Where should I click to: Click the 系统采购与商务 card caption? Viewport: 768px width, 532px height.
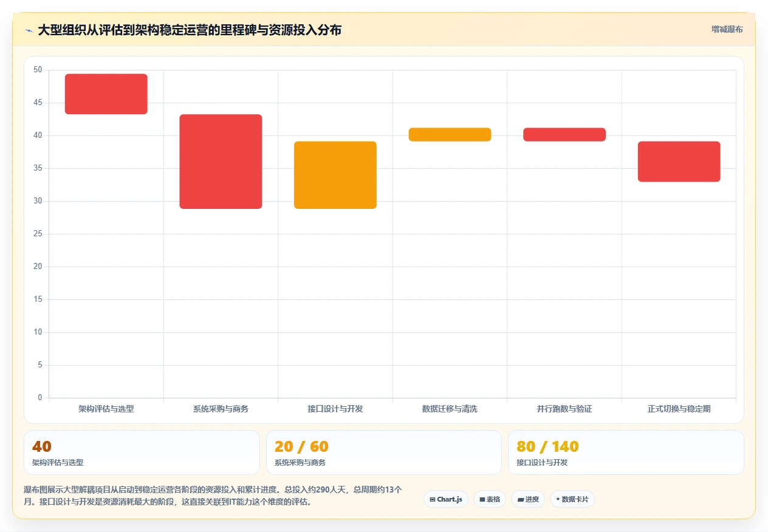tap(300, 462)
